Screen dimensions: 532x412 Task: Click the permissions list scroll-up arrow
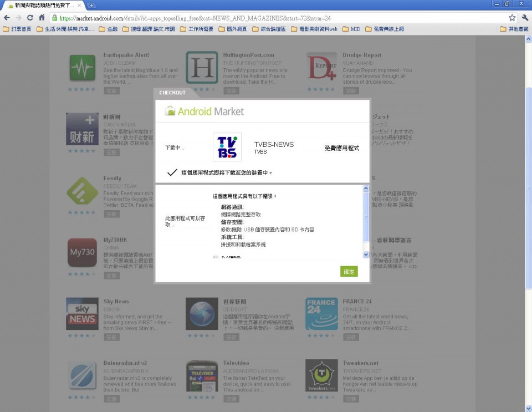click(x=366, y=188)
